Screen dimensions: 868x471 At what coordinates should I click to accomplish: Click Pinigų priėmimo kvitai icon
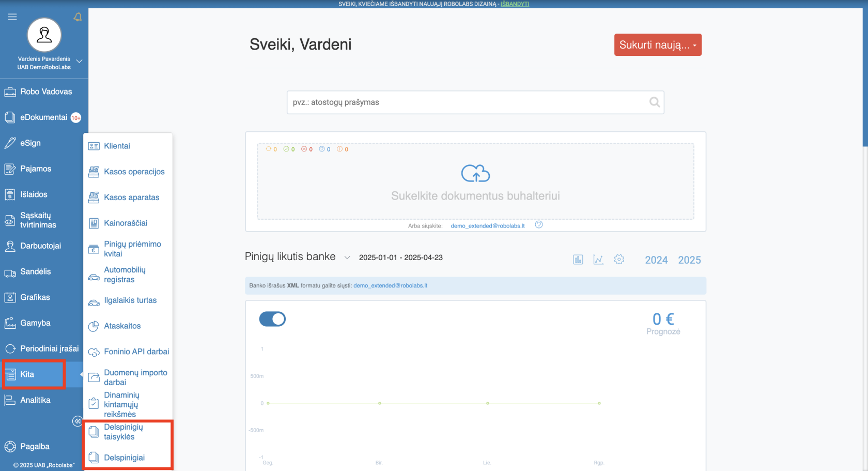tap(94, 249)
